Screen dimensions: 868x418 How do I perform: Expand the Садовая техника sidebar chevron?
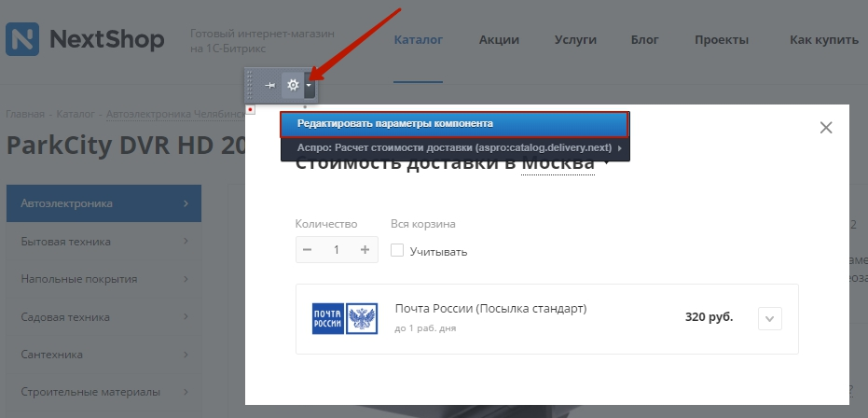coord(186,317)
